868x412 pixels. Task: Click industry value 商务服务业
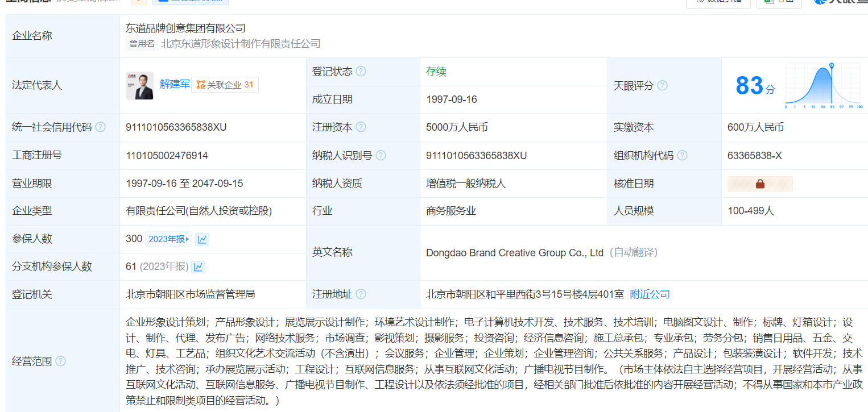click(x=451, y=211)
